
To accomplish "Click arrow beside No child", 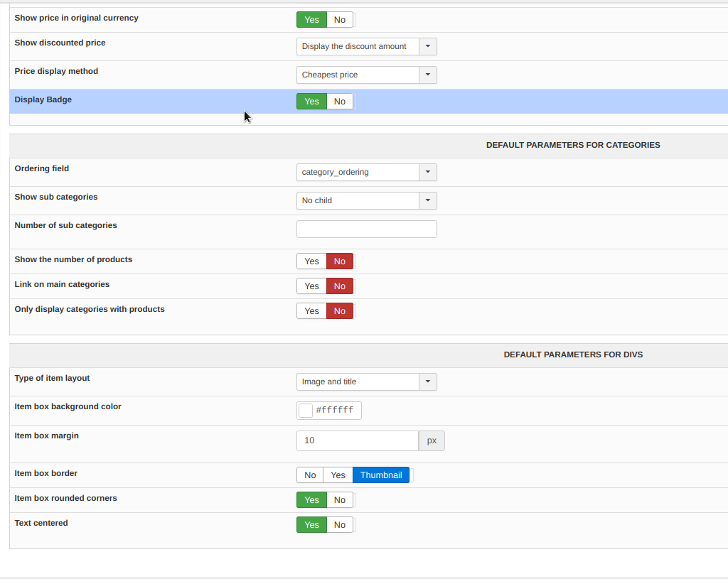I will (x=427, y=200).
